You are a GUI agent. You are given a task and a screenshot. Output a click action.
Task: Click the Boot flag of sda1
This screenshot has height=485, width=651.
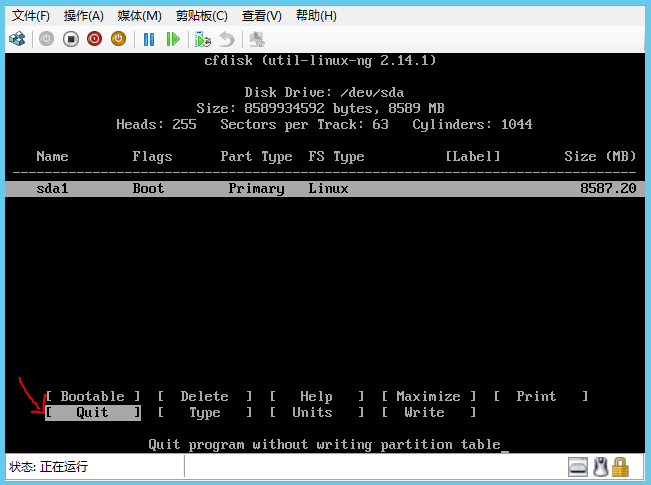[148, 189]
